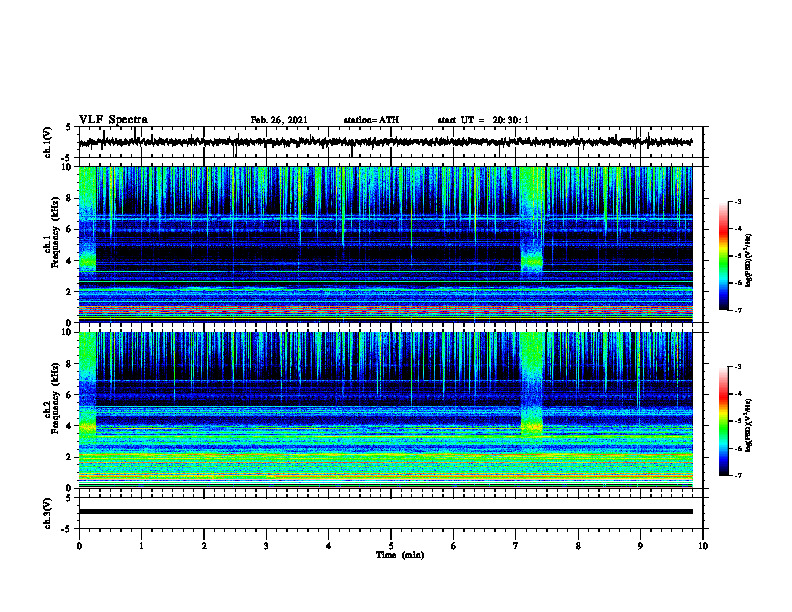Click the '8' kHz tick of ch.1 spectrogram
The width and height of the screenshot is (792, 612).
point(69,198)
